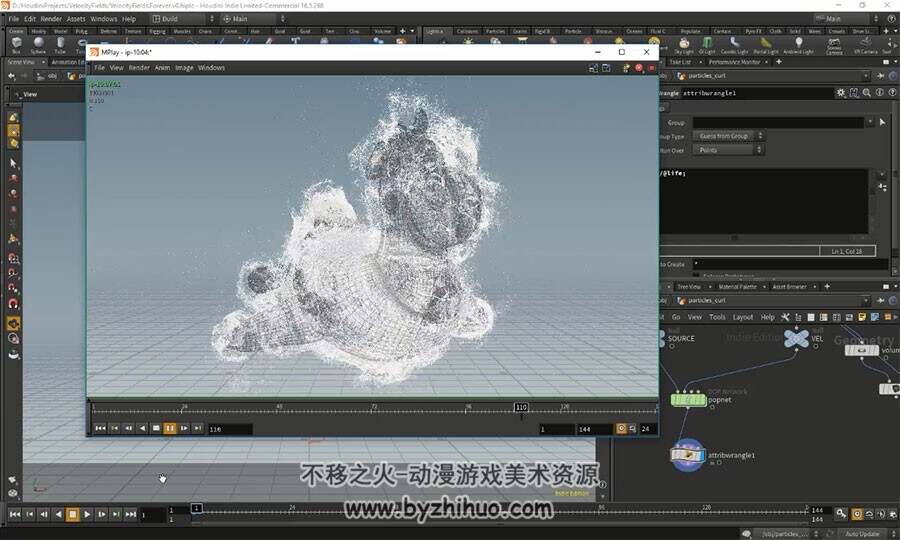Screen dimensions: 900x540
Task: Select the VEL null node
Action: click(x=796, y=338)
